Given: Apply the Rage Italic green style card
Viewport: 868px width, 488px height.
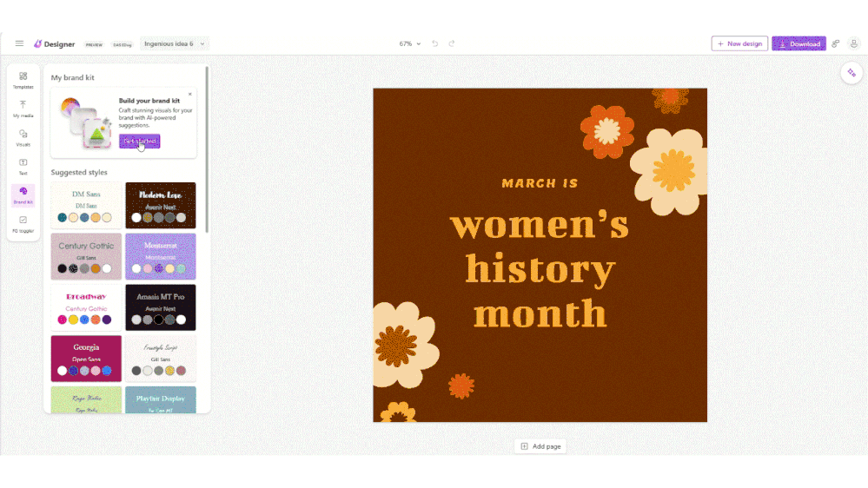Looking at the screenshot, I should 86,399.
